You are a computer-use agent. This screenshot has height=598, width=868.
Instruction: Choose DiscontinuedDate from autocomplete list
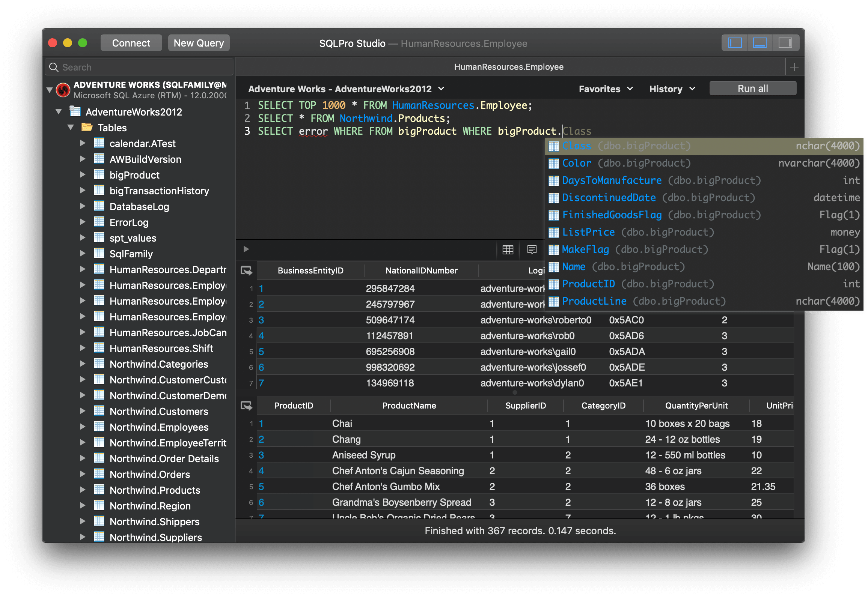pyautogui.click(x=704, y=198)
